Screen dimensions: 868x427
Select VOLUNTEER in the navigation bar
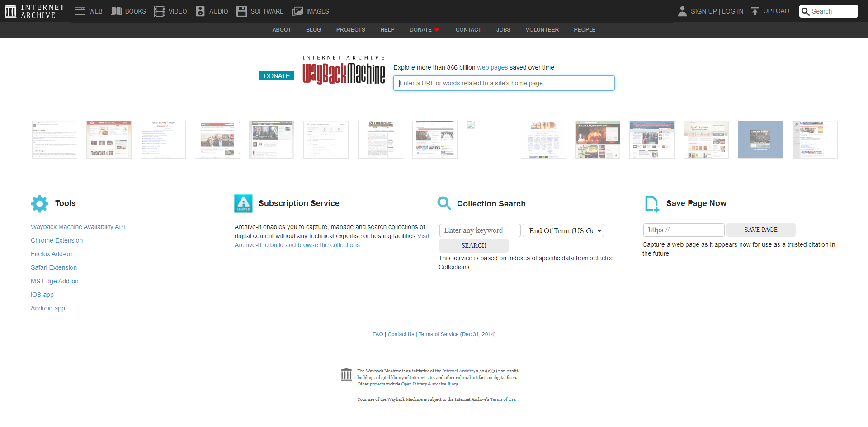tap(542, 30)
